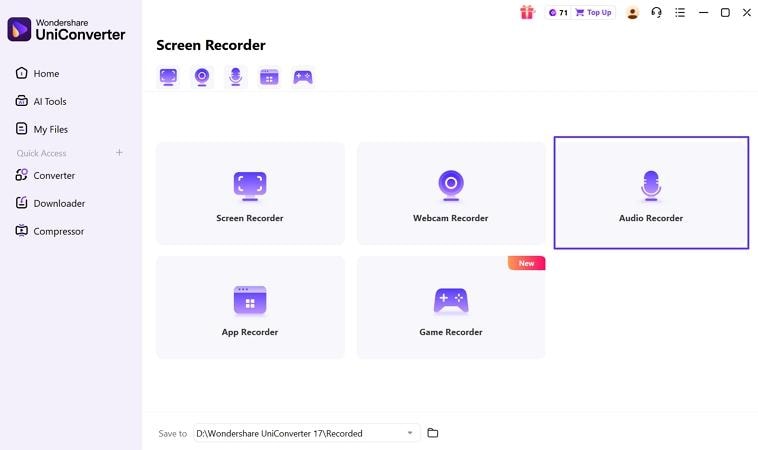Select the microphone audio recorder toolbar icon
Viewport: 758px width, 450px height.
tap(235, 77)
